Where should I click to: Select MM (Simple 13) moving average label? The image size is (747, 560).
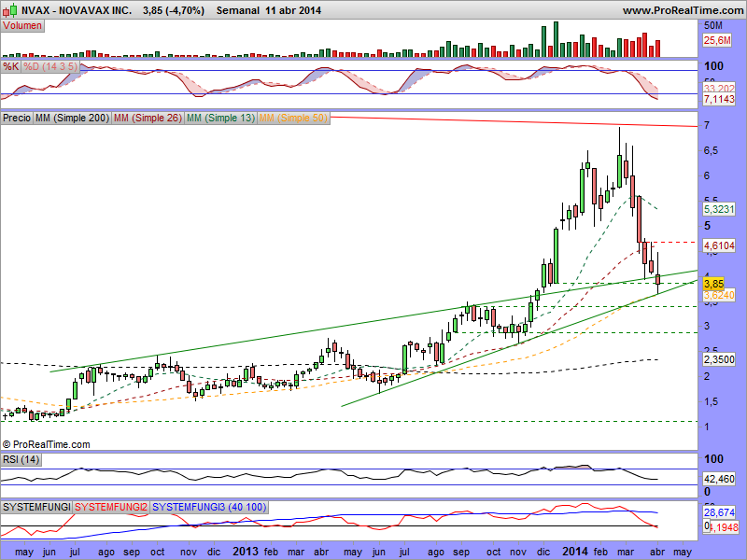(220, 118)
